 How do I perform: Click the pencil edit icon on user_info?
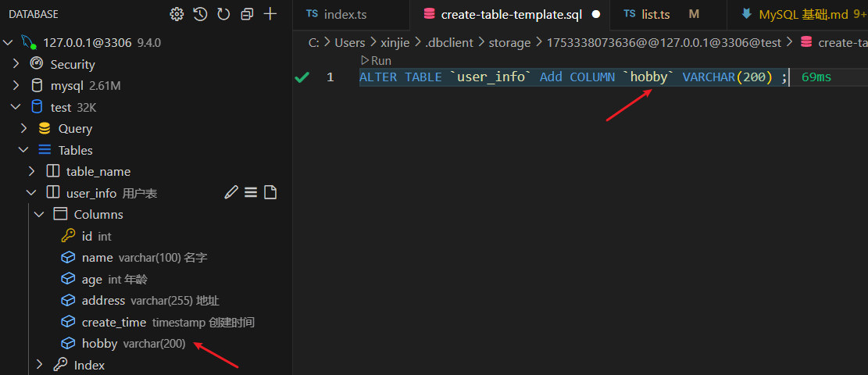click(x=231, y=193)
